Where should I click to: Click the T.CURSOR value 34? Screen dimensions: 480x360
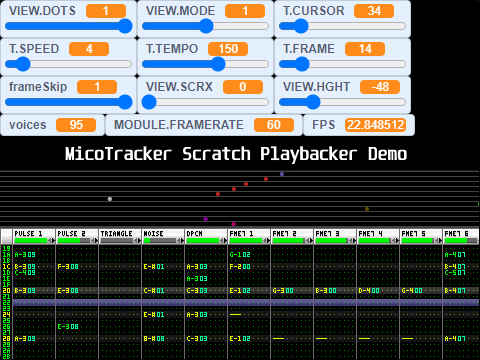374,11
